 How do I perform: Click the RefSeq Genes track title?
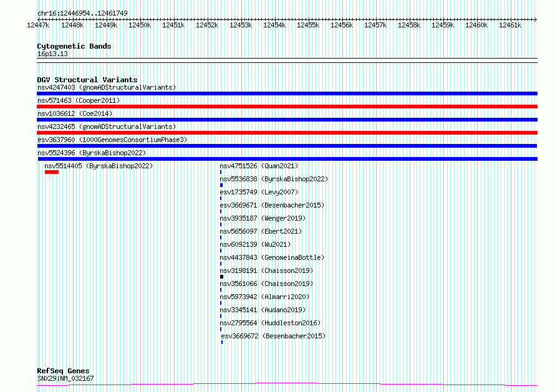63,371
